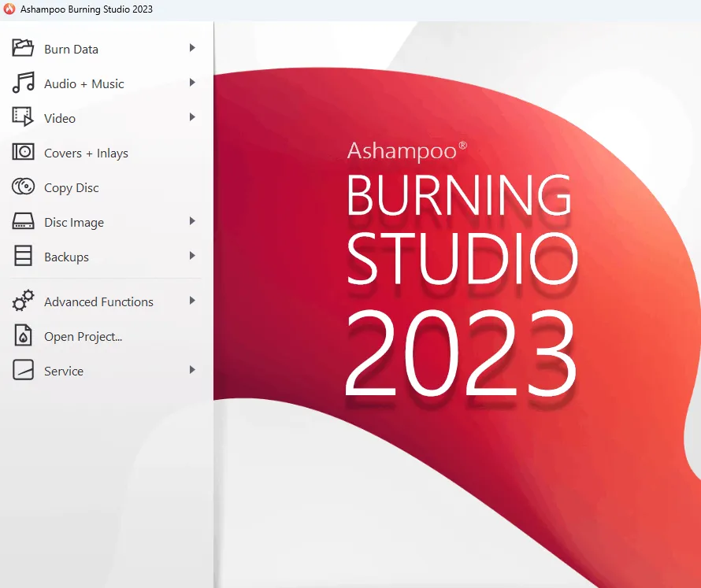Viewport: 701px width, 588px height.
Task: Select the Copy Disc menu label
Action: pyautogui.click(x=71, y=188)
